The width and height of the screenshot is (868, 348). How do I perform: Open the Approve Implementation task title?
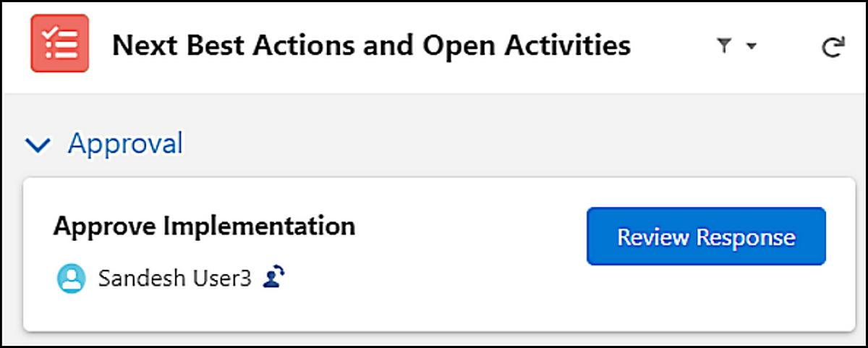204,227
